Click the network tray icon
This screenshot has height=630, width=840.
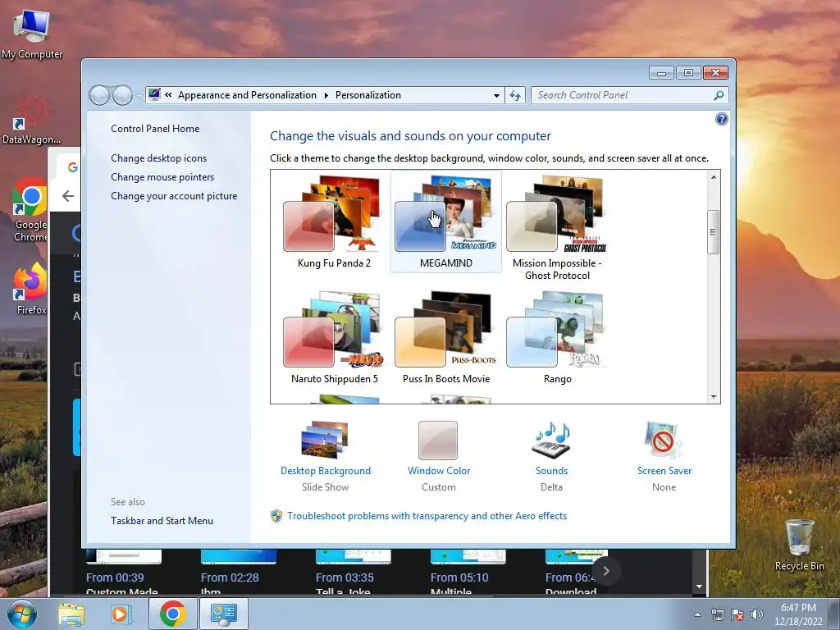pyautogui.click(x=717, y=614)
